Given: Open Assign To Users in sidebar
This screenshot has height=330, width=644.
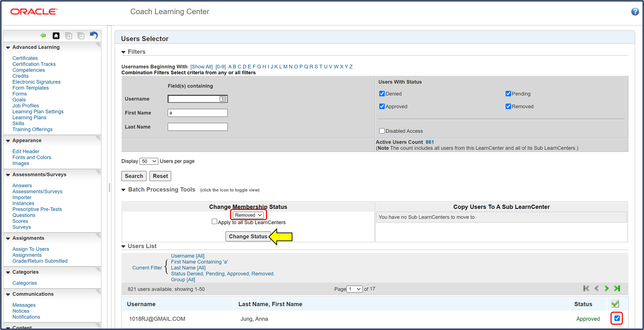Looking at the screenshot, I should click(x=31, y=249).
